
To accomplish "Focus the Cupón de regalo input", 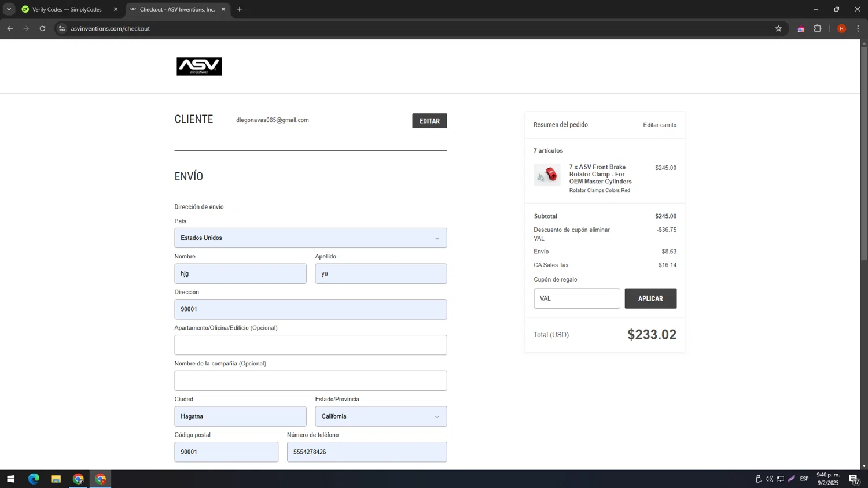I will click(x=576, y=298).
